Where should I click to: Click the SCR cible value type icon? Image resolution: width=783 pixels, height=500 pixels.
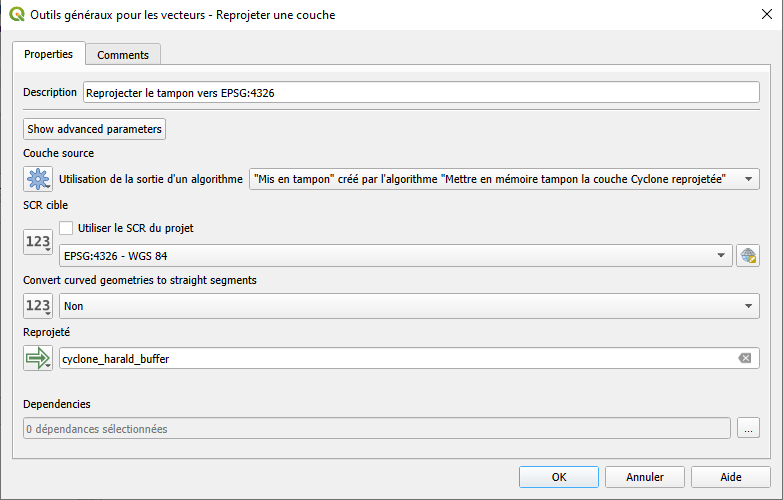[x=38, y=242]
